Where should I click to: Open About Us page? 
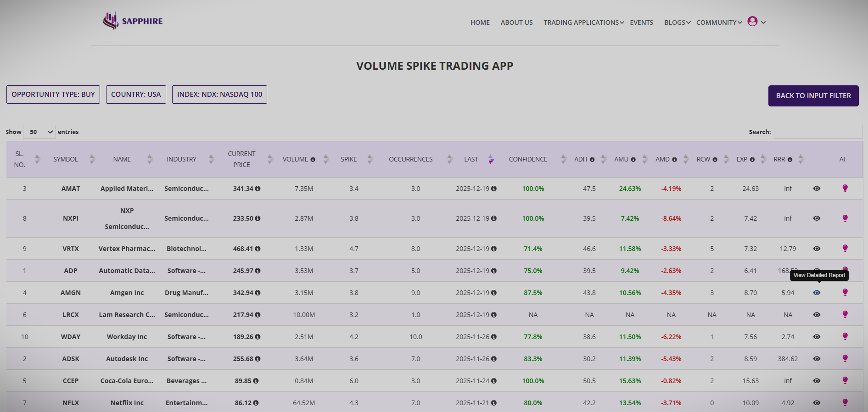pyautogui.click(x=517, y=22)
